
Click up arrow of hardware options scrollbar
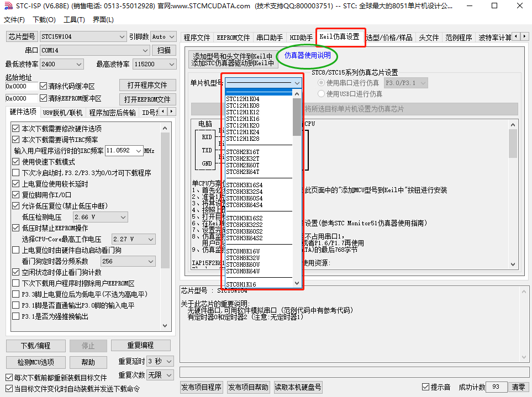165,128
